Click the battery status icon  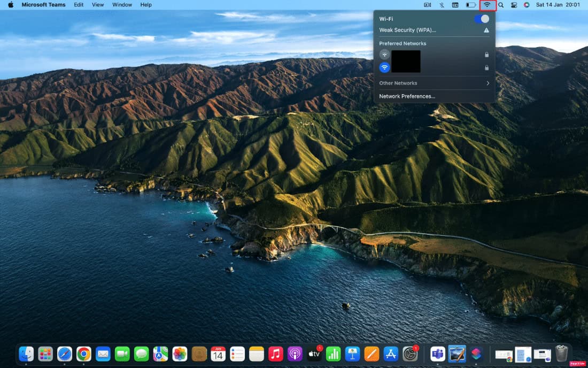pos(470,5)
